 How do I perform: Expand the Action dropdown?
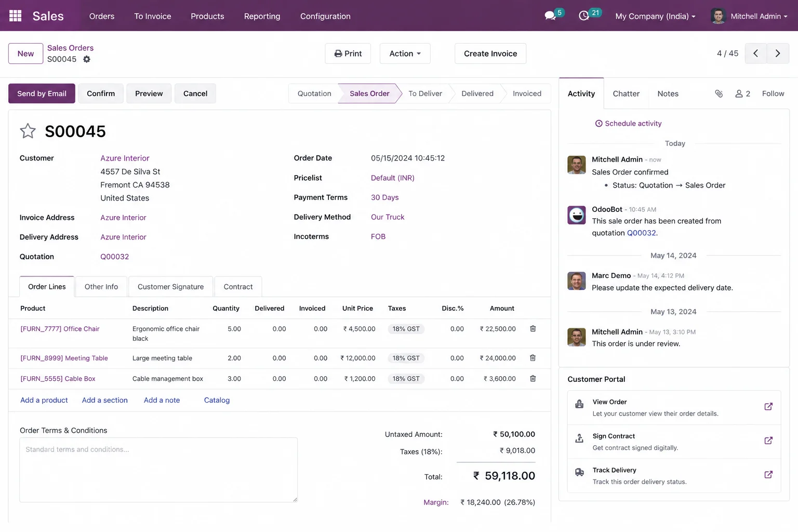pos(405,54)
